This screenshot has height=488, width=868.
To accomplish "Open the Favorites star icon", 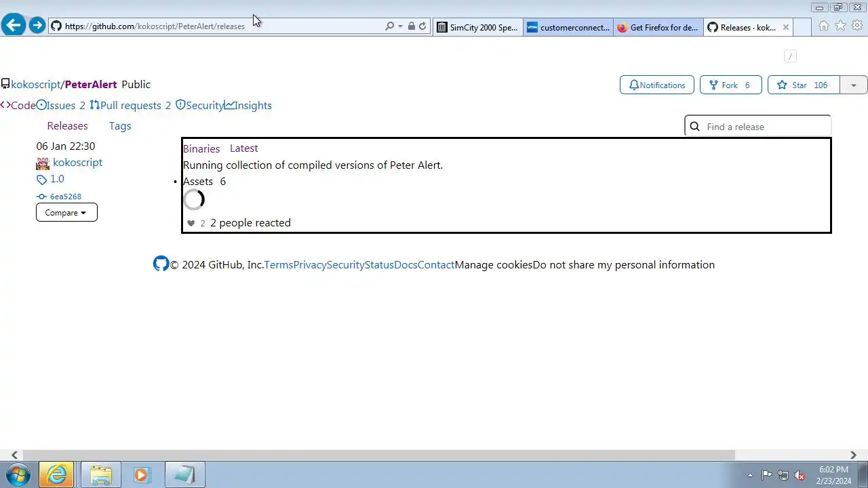I will pyautogui.click(x=840, y=26).
